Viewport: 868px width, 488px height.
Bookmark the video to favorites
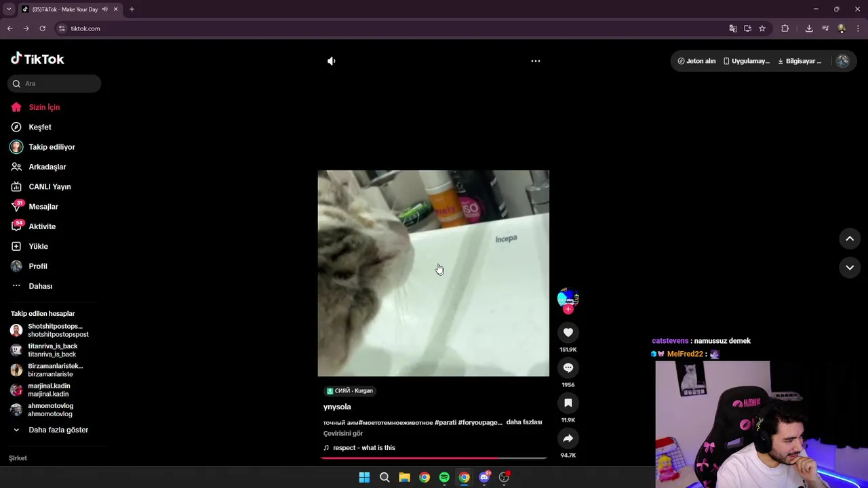(568, 403)
